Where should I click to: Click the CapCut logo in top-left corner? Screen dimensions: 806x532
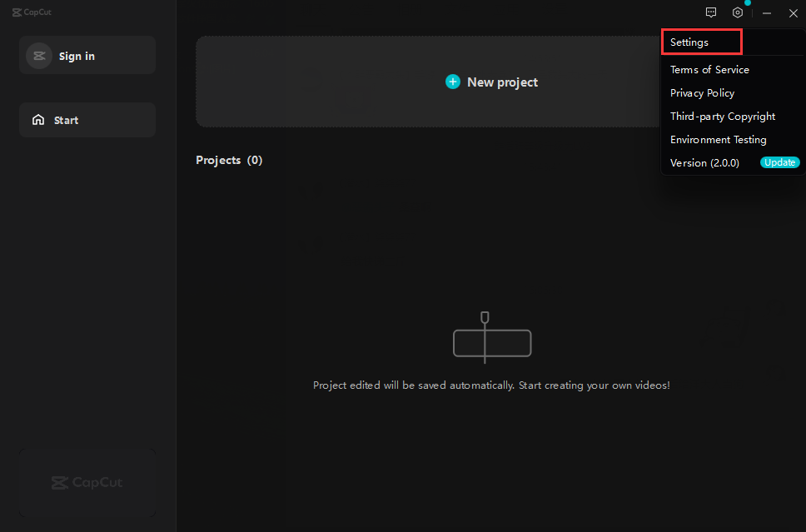(32, 12)
